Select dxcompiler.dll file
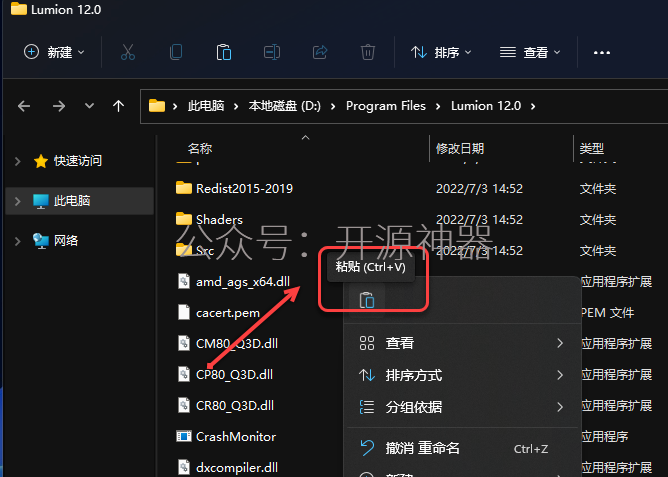This screenshot has height=477, width=668. coord(237,467)
